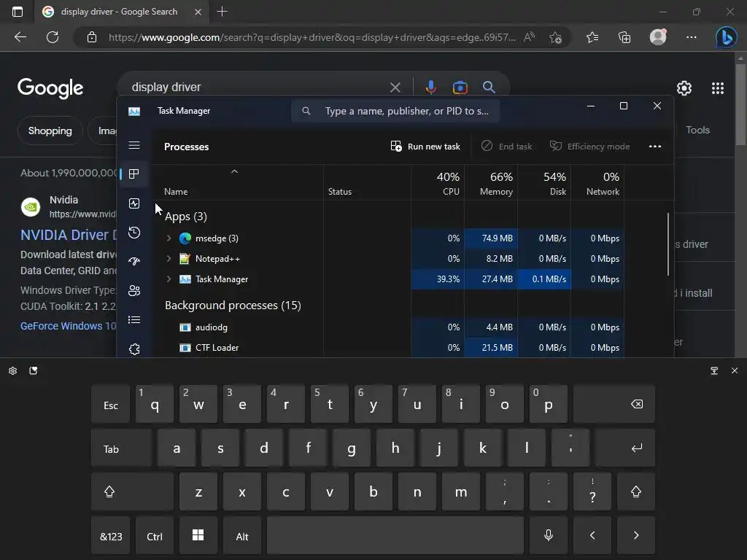
Task: View site information lock icon
Action: point(92,37)
